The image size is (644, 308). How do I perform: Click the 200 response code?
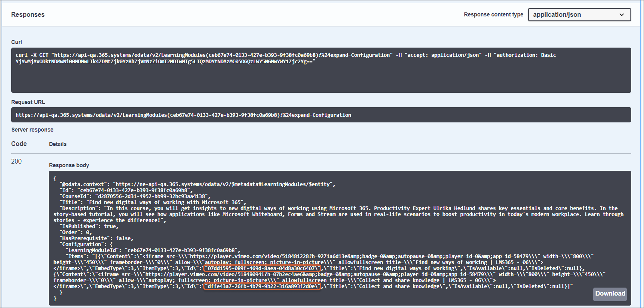(16, 161)
